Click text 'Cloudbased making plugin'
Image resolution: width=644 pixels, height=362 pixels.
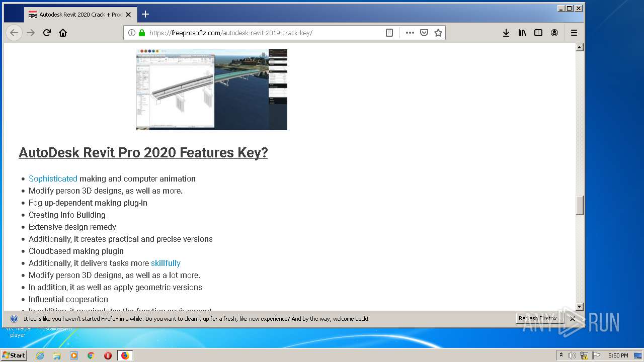point(76,251)
